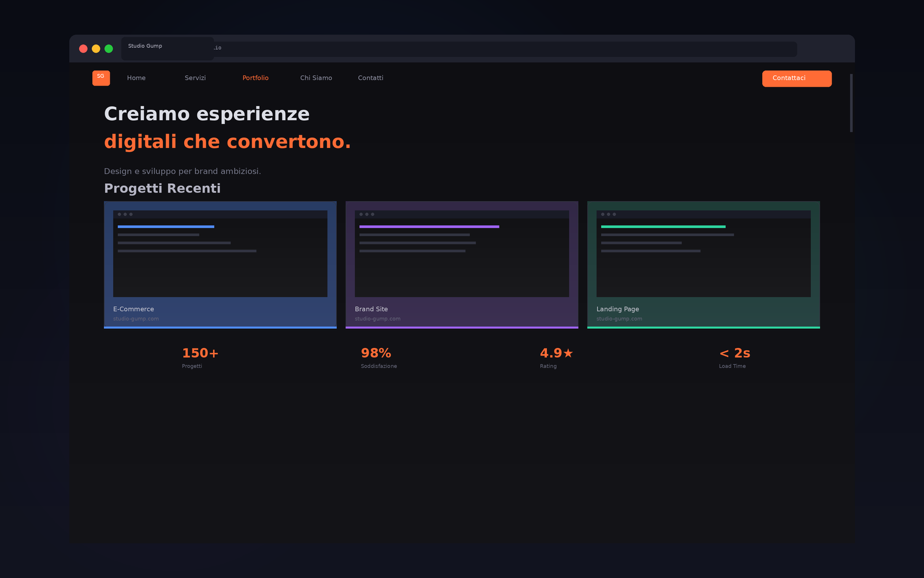Select the Portfolio nav item
The width and height of the screenshot is (924, 578).
[255, 78]
